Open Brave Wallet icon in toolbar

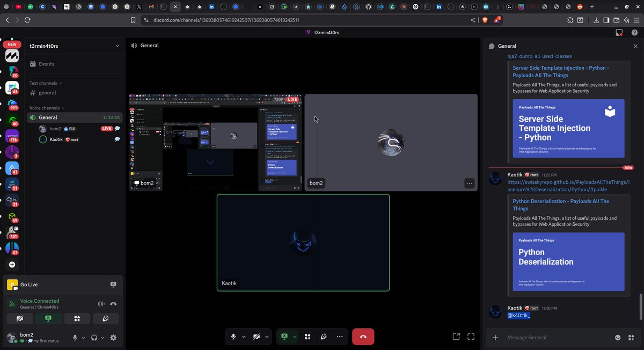coord(617,20)
